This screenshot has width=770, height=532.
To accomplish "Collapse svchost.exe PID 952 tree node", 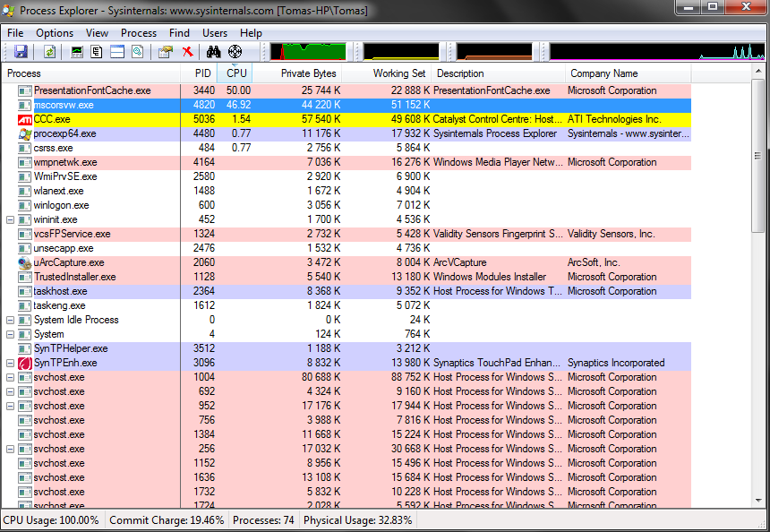I will click(11, 406).
